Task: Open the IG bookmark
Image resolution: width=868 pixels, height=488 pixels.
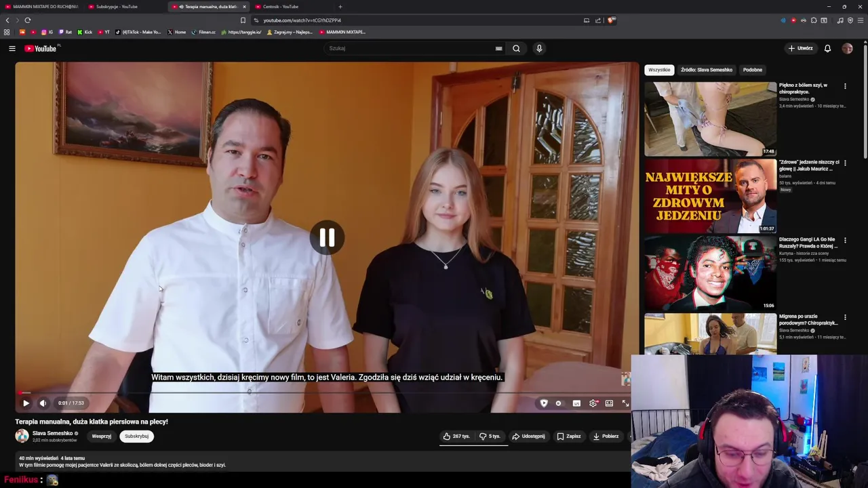Action: 47,32
